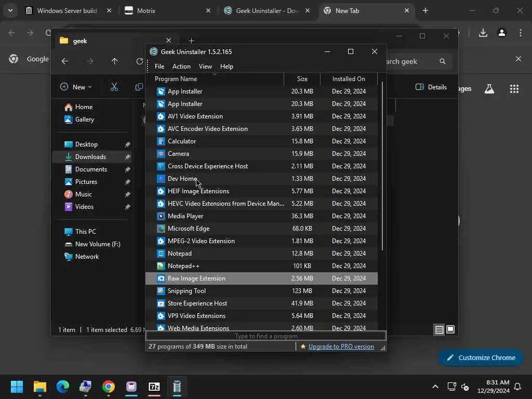This screenshot has height=399, width=532.
Task: Click the Cut scissors icon in File Explorer
Action: click(114, 87)
